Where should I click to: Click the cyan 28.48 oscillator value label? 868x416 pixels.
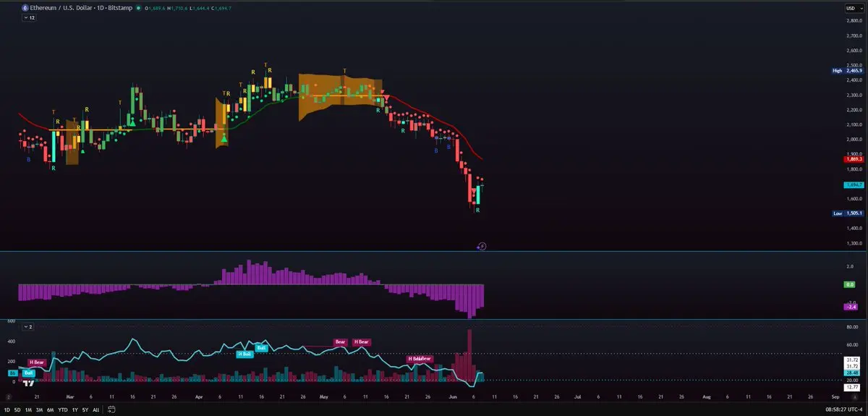pos(851,373)
